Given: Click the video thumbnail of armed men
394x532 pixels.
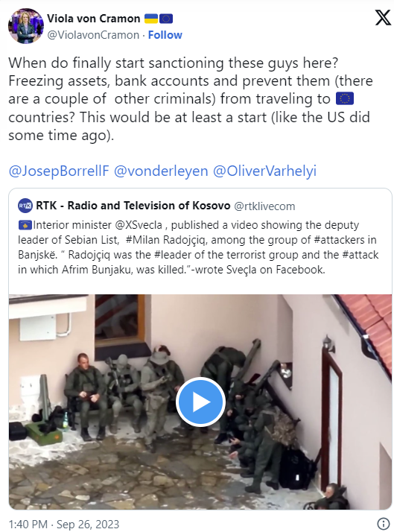Looking at the screenshot, I should click(x=200, y=402).
